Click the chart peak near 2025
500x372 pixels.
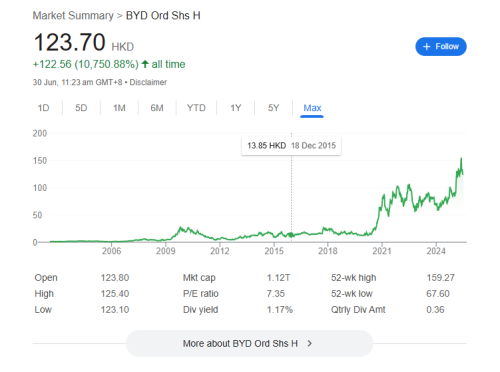coord(461,159)
